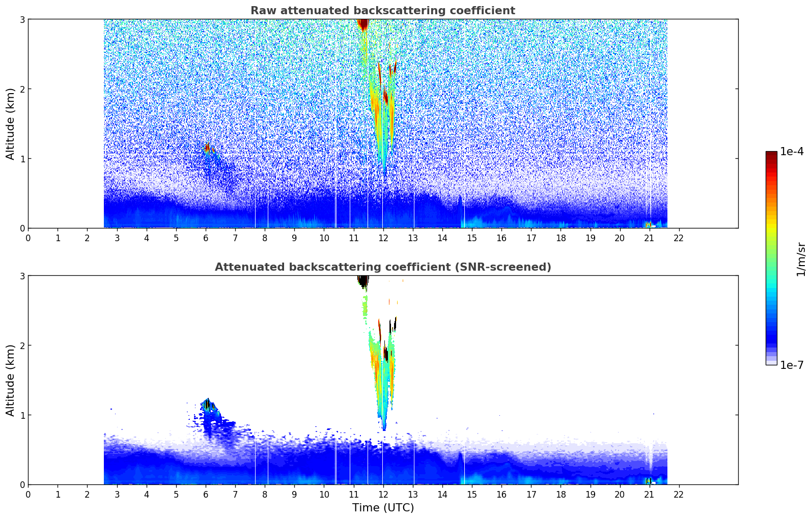This screenshot has height=519, width=812.
Task: Click the red cloud at 6 UTC in top plot
Action: (207, 148)
